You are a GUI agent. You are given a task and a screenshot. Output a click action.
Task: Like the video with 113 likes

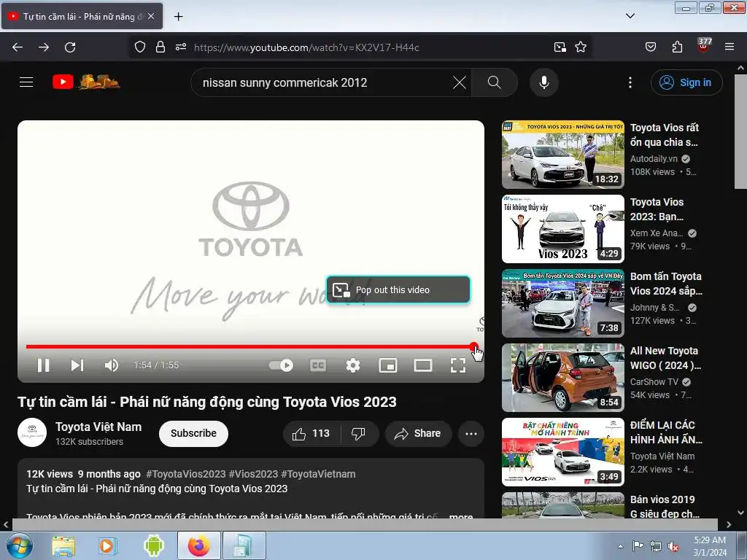pyautogui.click(x=311, y=433)
